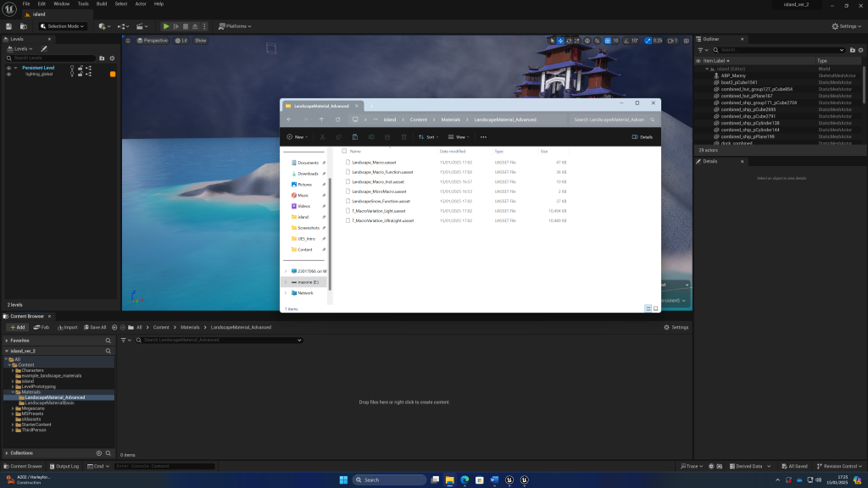
Task: Add a new folder in the Outliner
Action: point(853,50)
